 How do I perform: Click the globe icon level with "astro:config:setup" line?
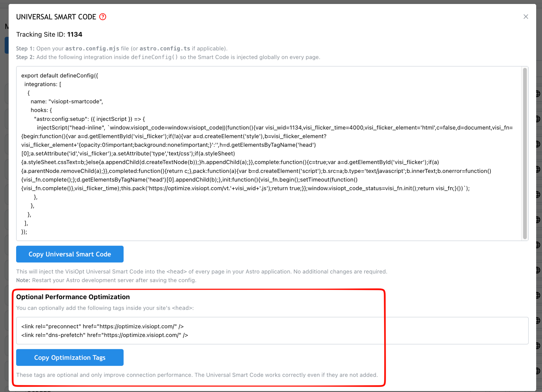coord(538,119)
